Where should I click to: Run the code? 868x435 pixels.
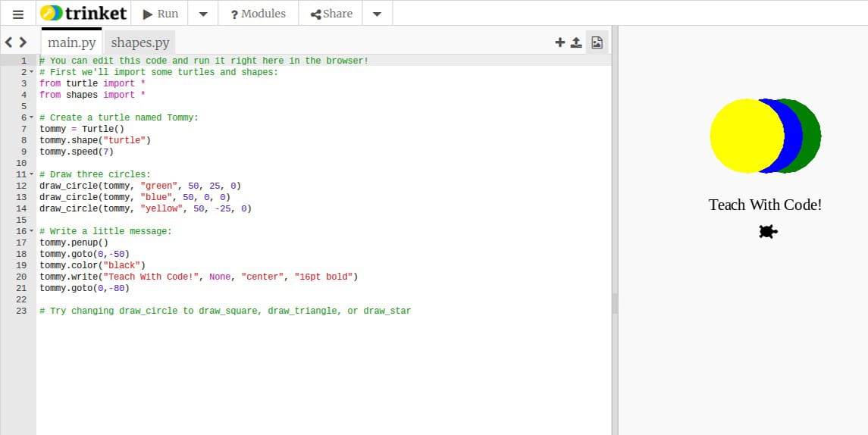pyautogui.click(x=161, y=14)
